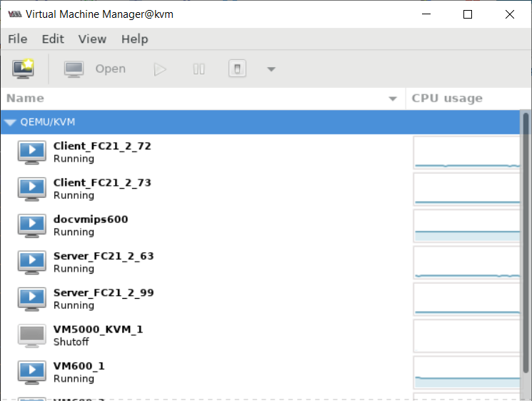Click the VM5000_KVM_1 shutoff monitor icon
532x401 pixels.
click(32, 336)
